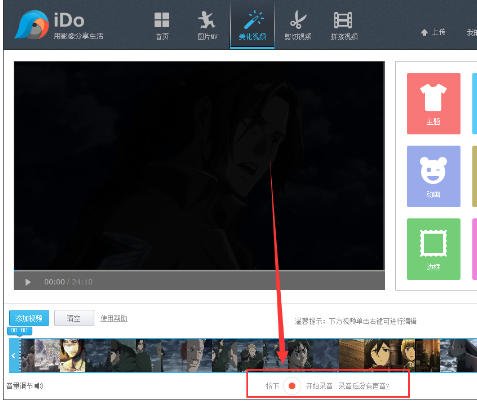
Task: Select the timeline frame with masked face
Action: pyautogui.click(x=72, y=355)
